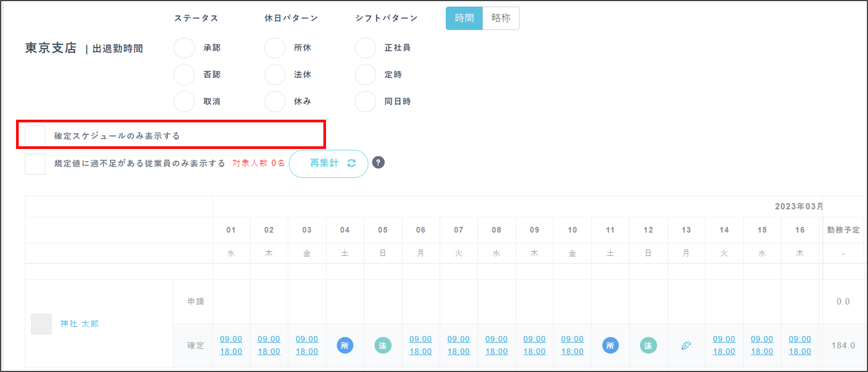
Task: Click the green 法 icon on day 05
Action: (x=383, y=345)
